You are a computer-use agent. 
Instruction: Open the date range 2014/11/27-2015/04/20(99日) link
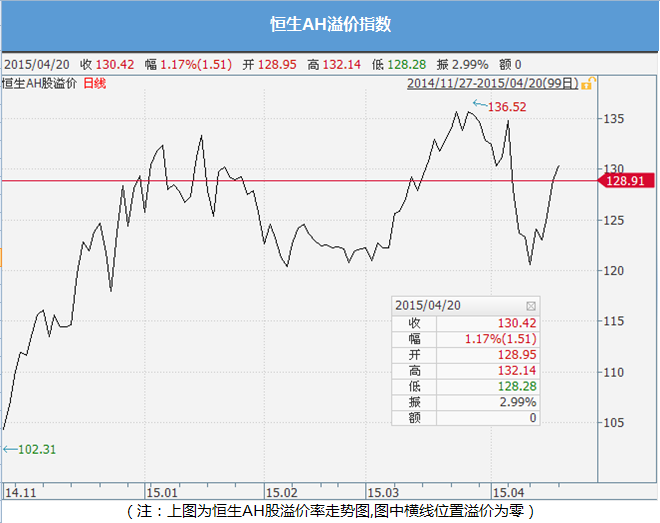493,83
